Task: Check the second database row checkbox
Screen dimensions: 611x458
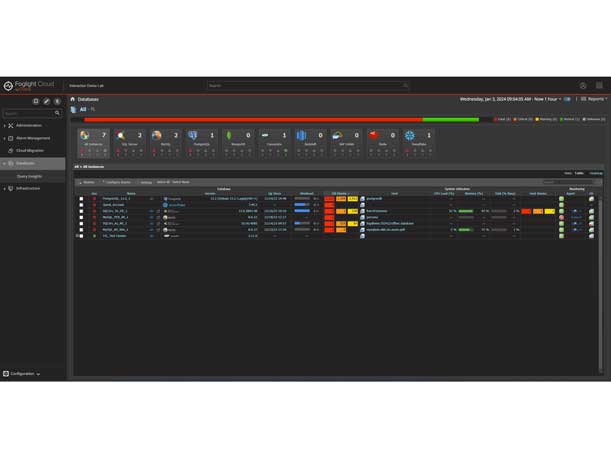Action: (x=82, y=205)
